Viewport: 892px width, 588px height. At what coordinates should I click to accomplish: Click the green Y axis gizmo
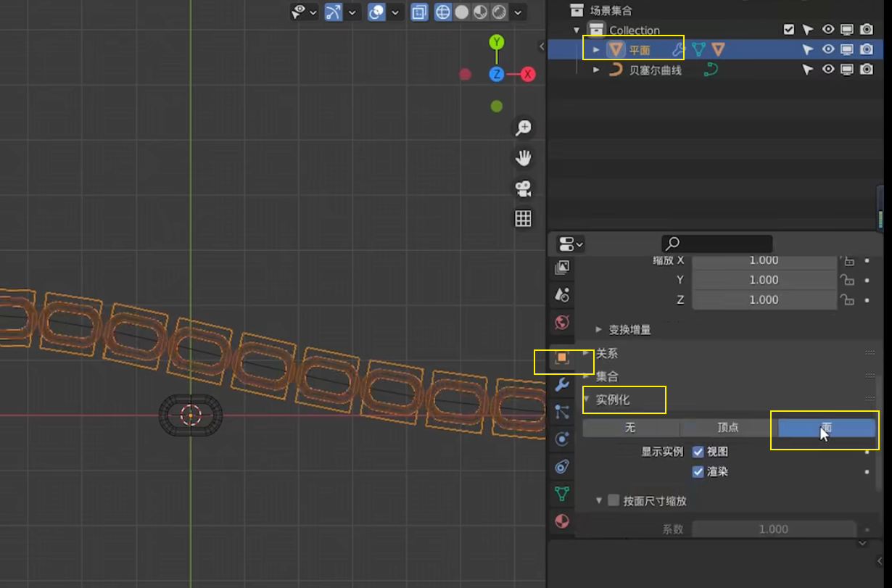tap(497, 41)
